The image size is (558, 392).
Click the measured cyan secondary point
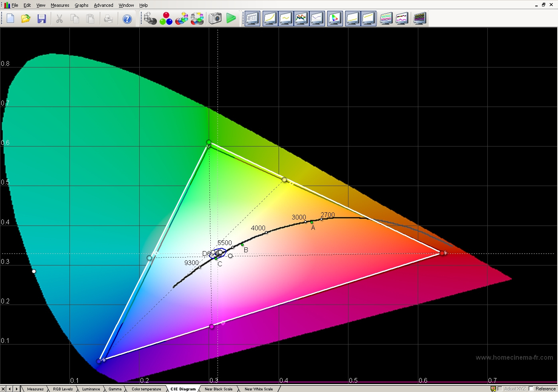[149, 258]
